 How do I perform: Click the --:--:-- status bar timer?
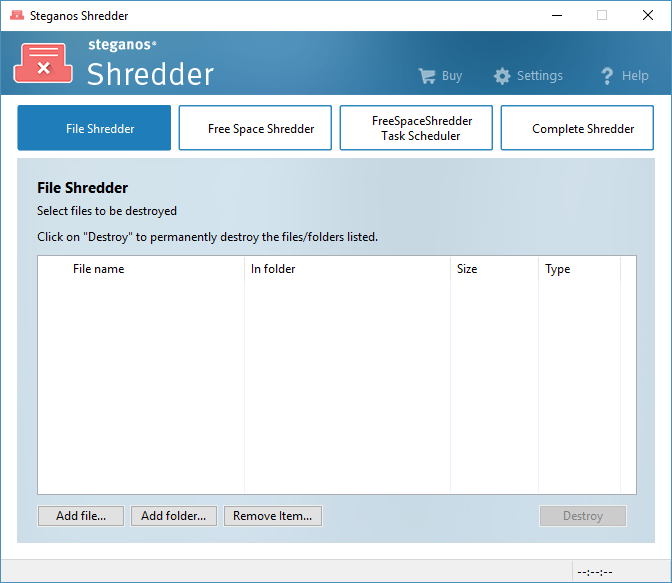tap(595, 572)
